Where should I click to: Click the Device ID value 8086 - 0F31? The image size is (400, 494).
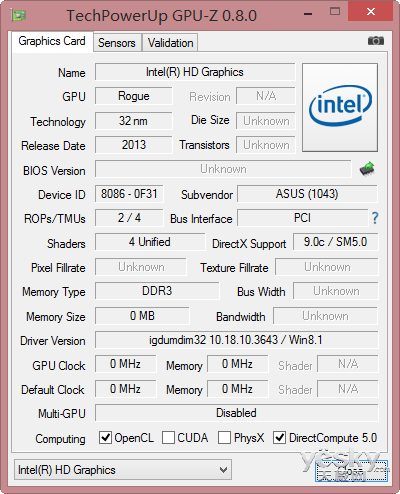point(129,194)
